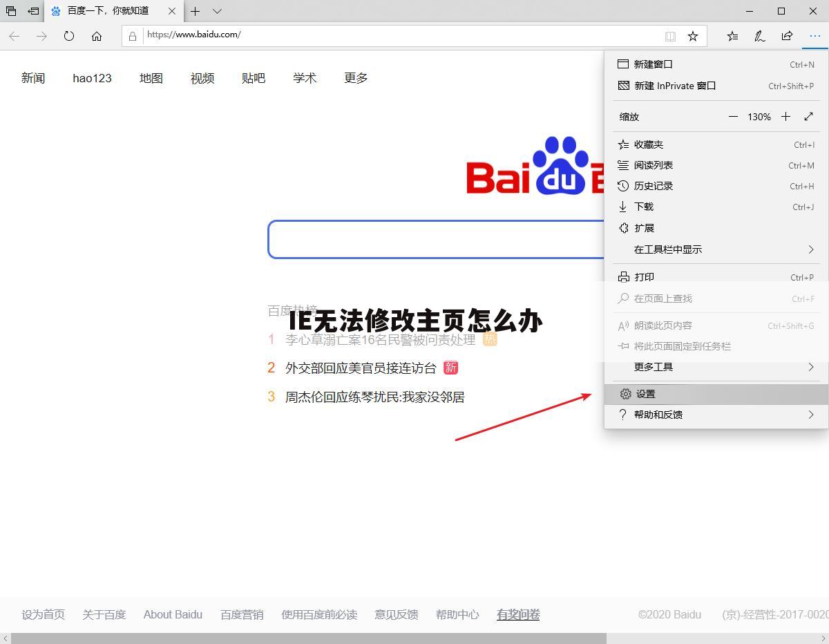Open a new tab with plus button
The height and width of the screenshot is (644, 829).
(196, 11)
